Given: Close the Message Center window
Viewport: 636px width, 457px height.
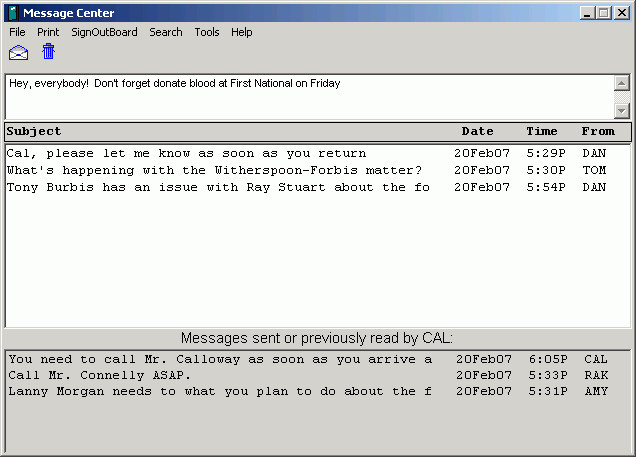Looking at the screenshot, I should point(622,13).
